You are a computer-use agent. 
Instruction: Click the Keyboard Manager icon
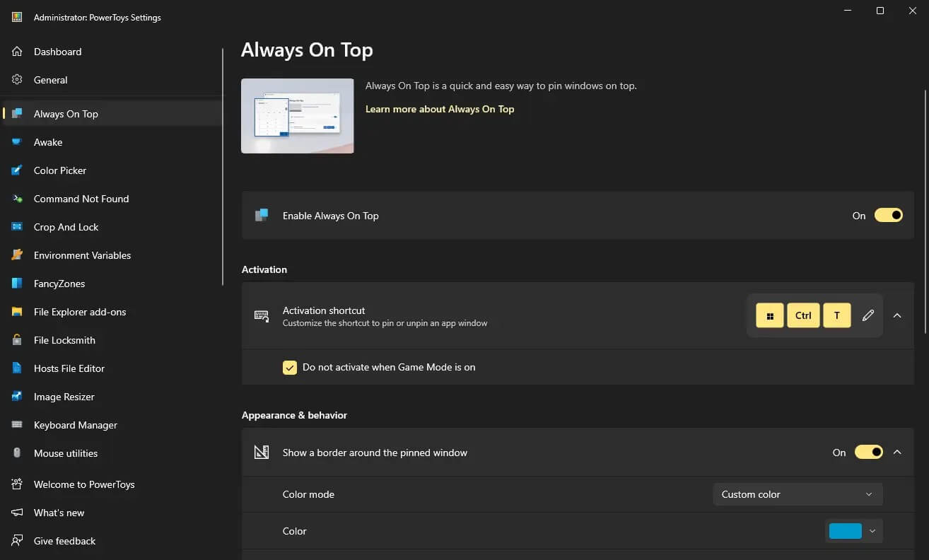(17, 425)
